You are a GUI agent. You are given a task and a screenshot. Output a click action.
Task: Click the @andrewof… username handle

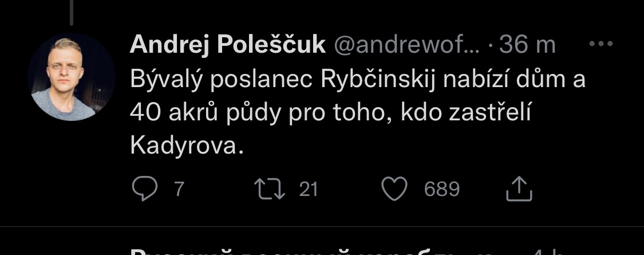point(408,45)
